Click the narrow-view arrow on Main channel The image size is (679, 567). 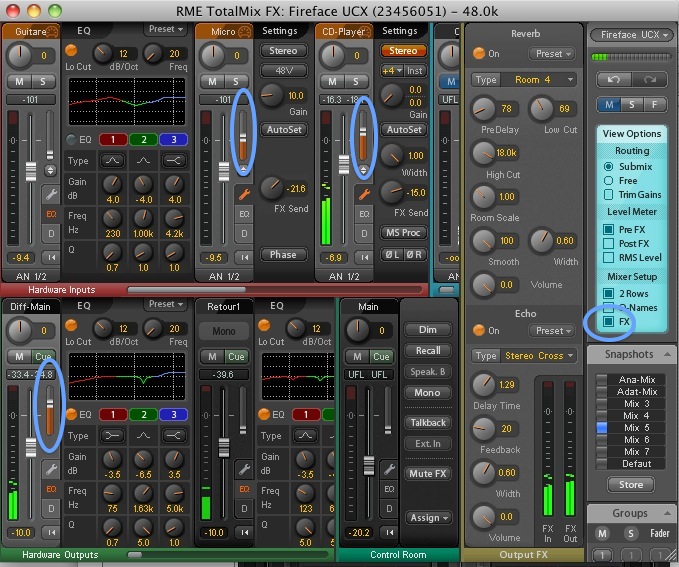point(389,532)
